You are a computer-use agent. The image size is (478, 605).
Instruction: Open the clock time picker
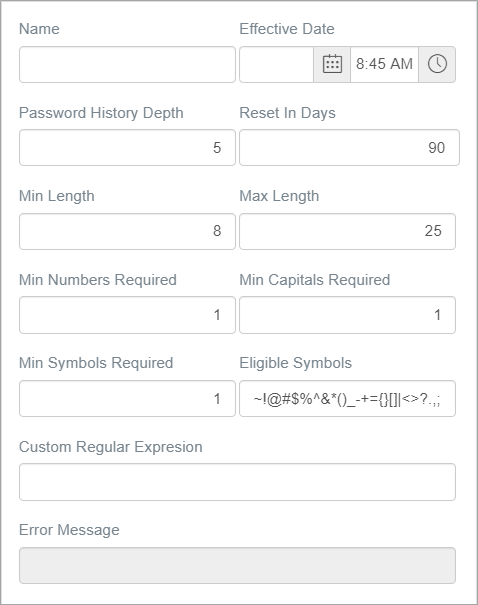coord(437,64)
